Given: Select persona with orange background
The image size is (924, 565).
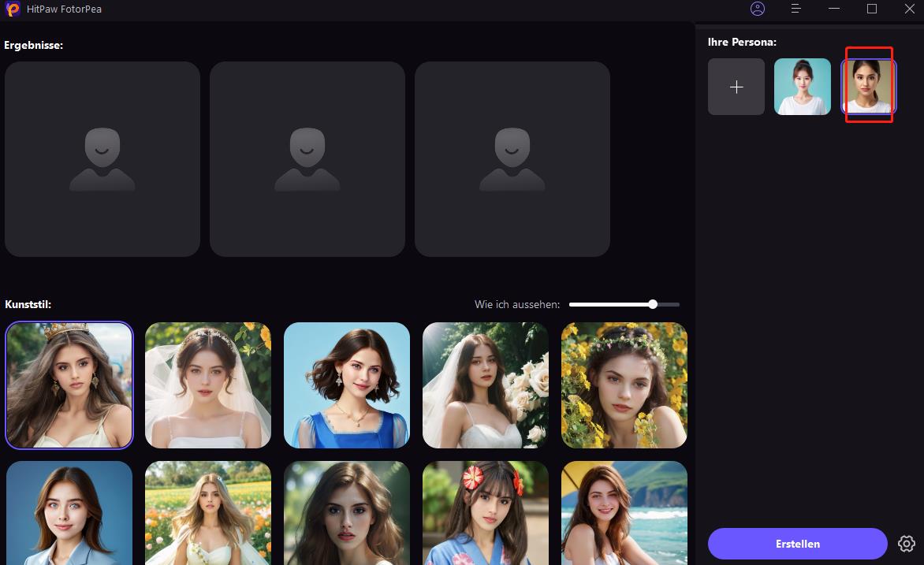Looking at the screenshot, I should pos(869,87).
